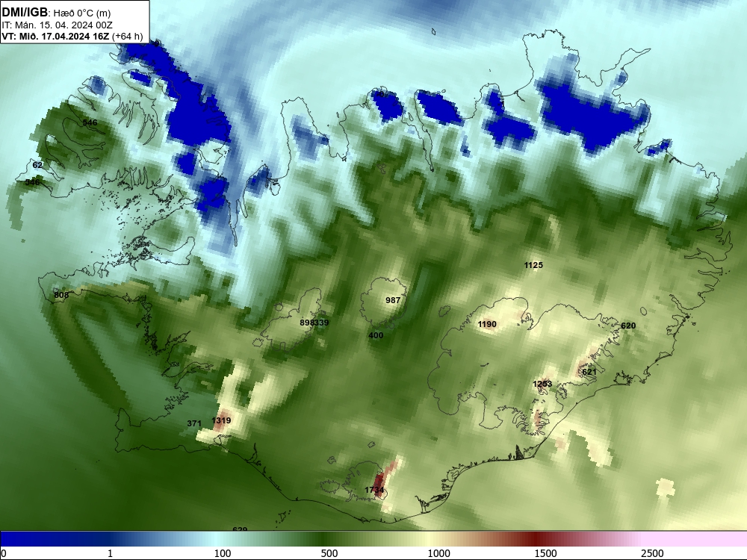Click the map value 1253
The width and height of the screenshot is (747, 560).
click(542, 384)
